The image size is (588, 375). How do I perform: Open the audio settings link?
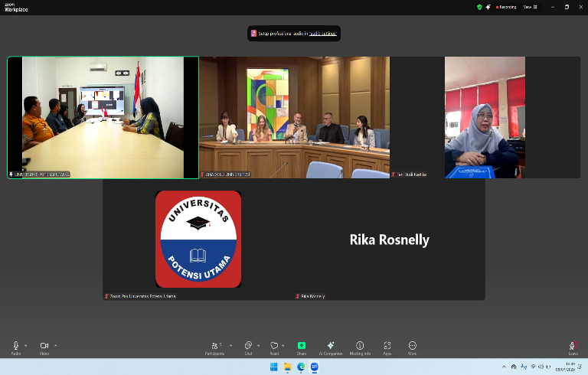coord(324,34)
